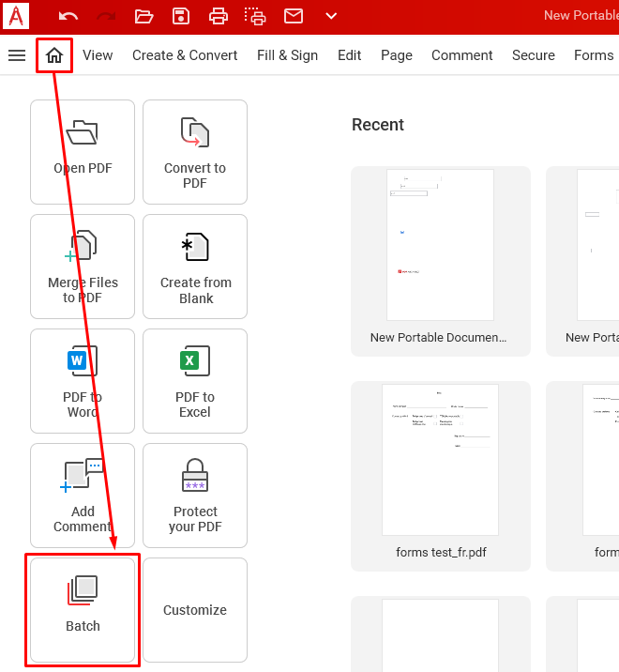Open the Comment tab

click(461, 55)
